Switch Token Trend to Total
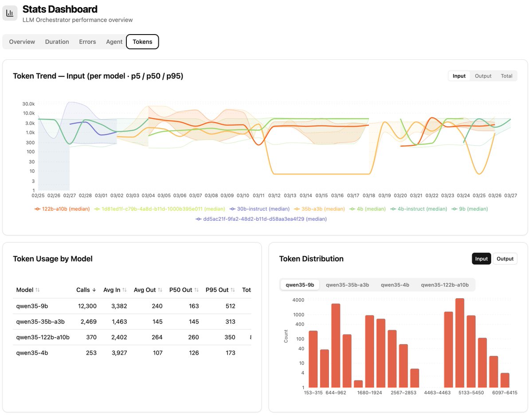The image size is (532, 417). click(x=507, y=76)
